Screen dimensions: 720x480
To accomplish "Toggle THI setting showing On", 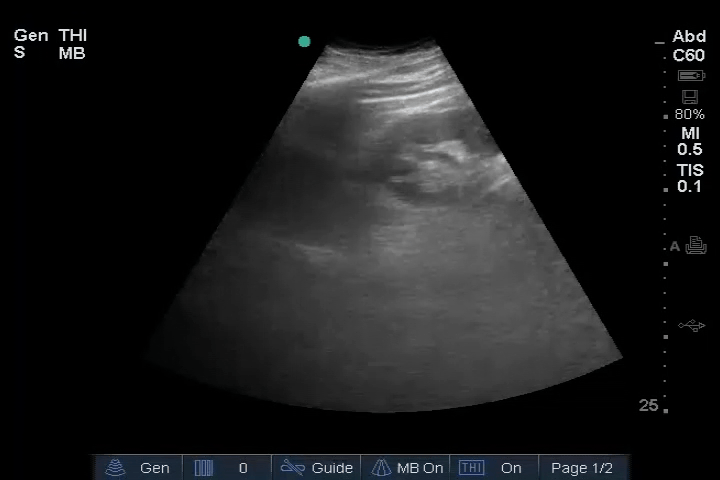I will pyautogui.click(x=511, y=467).
